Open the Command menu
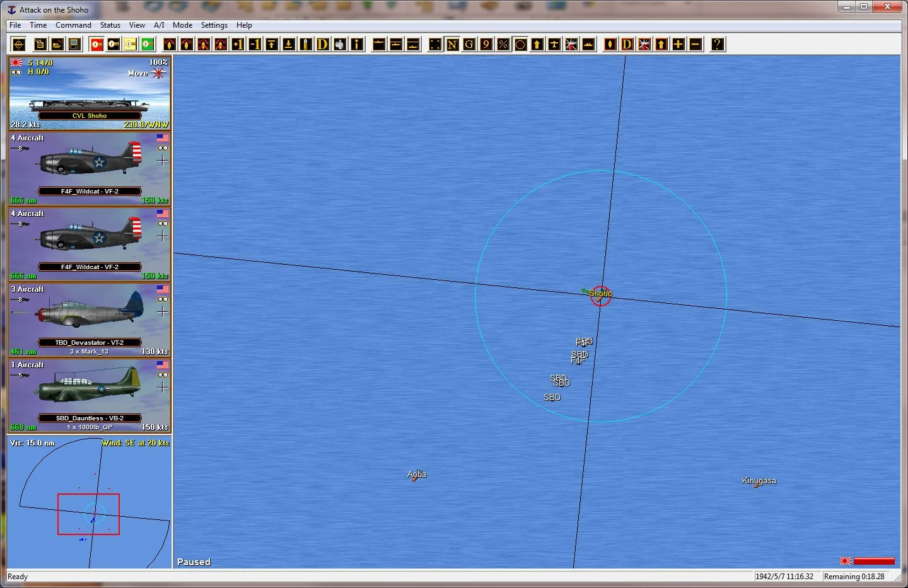 73,25
